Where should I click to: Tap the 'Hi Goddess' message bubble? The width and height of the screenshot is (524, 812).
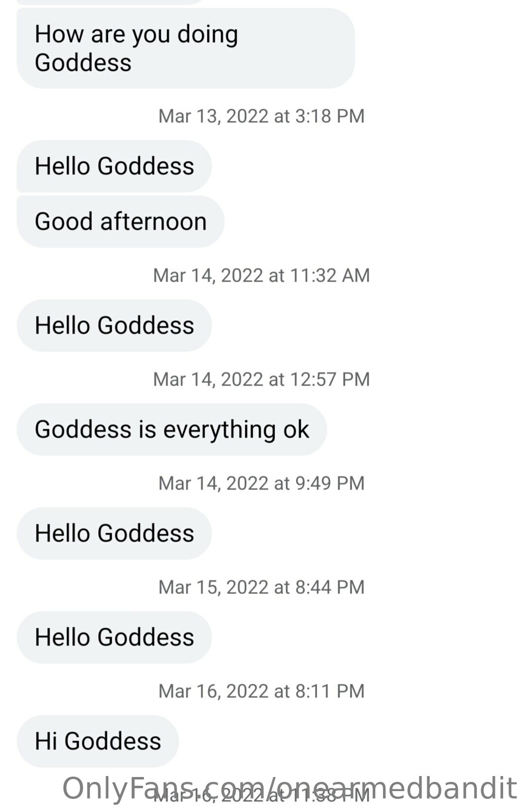pyautogui.click(x=98, y=741)
